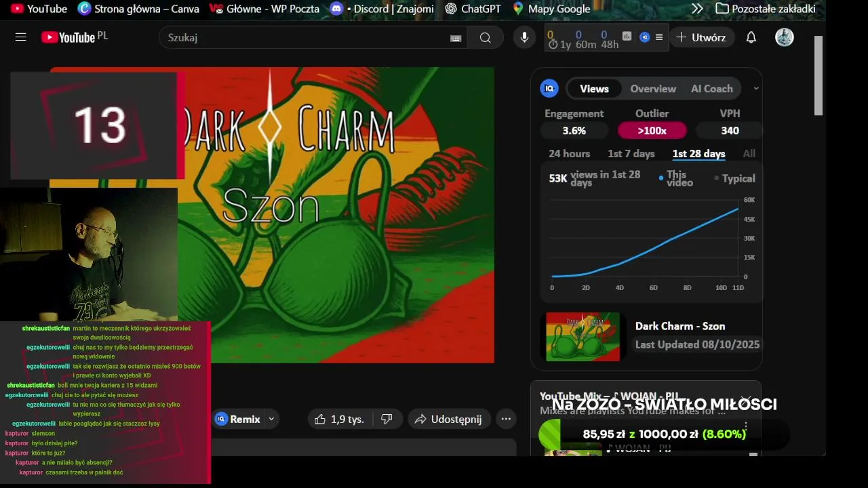Image resolution: width=868 pixels, height=488 pixels.
Task: Like the video with thumbs up
Action: [x=339, y=419]
